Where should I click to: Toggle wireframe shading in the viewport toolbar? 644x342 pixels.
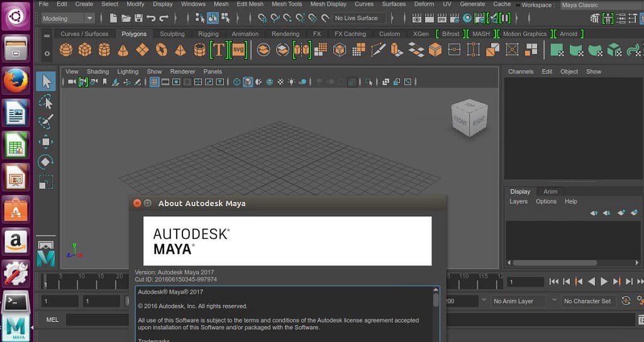click(x=237, y=82)
